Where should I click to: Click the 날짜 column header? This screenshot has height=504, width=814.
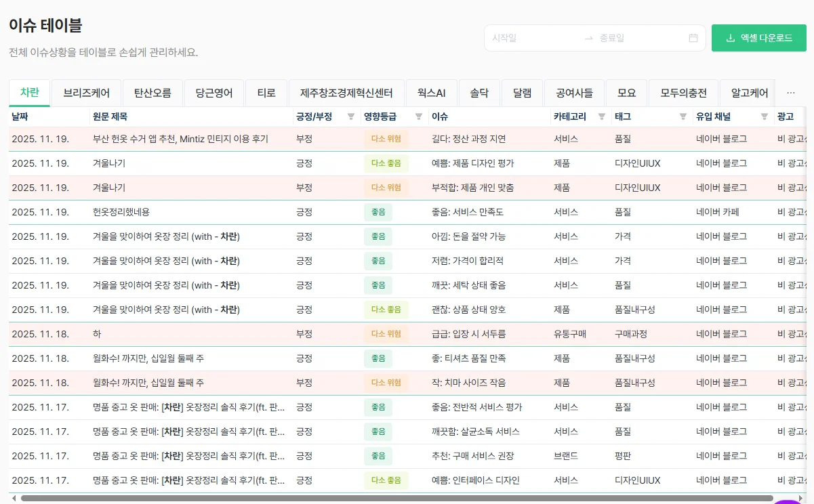point(47,117)
